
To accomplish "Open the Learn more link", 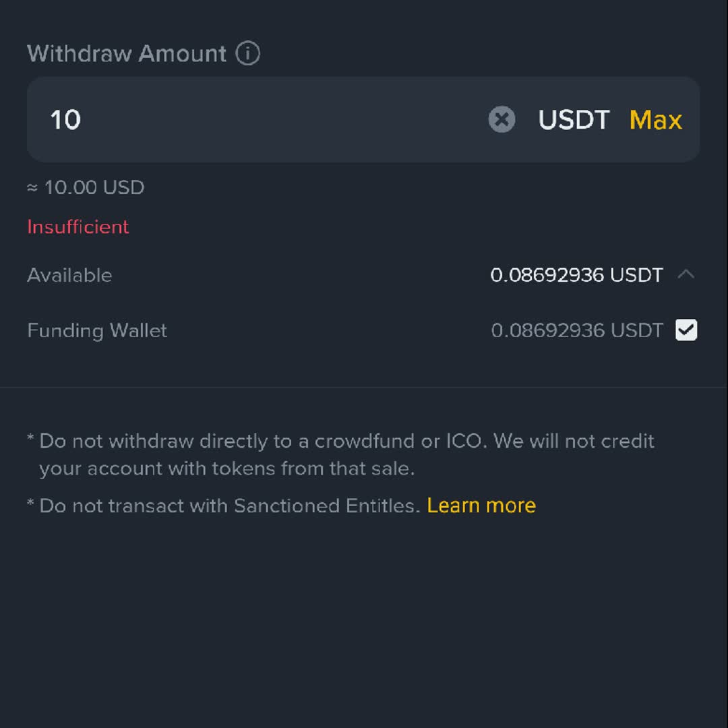I will (x=481, y=505).
